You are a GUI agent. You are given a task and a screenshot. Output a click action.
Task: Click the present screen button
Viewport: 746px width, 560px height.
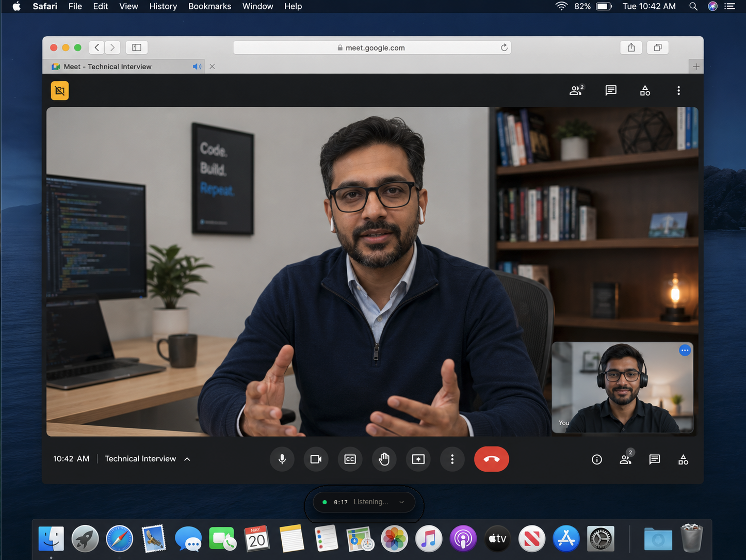pyautogui.click(x=418, y=459)
